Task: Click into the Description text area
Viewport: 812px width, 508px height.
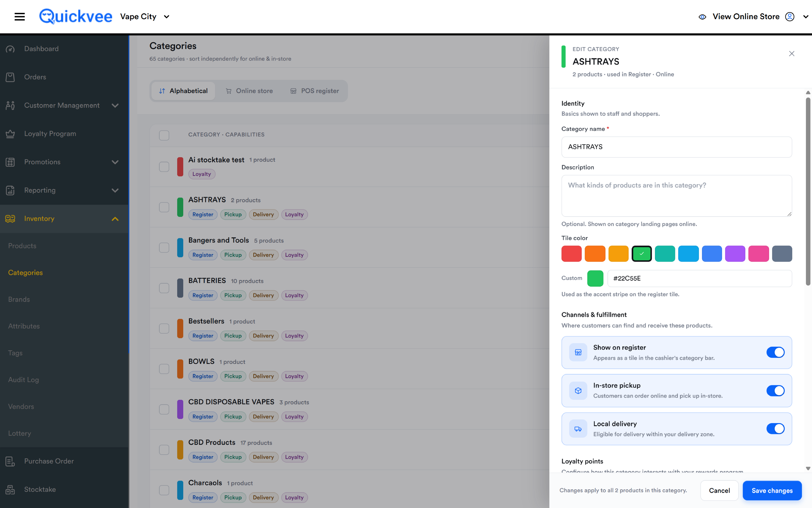Action: point(677,196)
